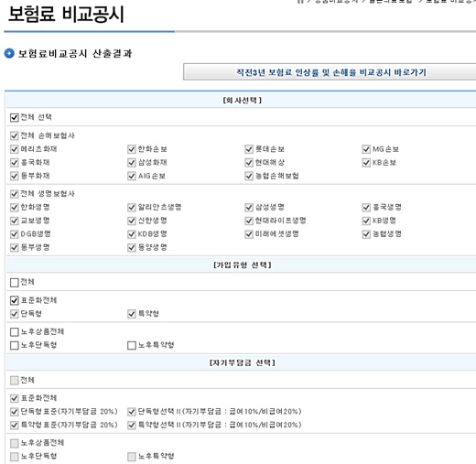Uncheck 단독형 checkbox
The image size is (476, 464).
15,314
